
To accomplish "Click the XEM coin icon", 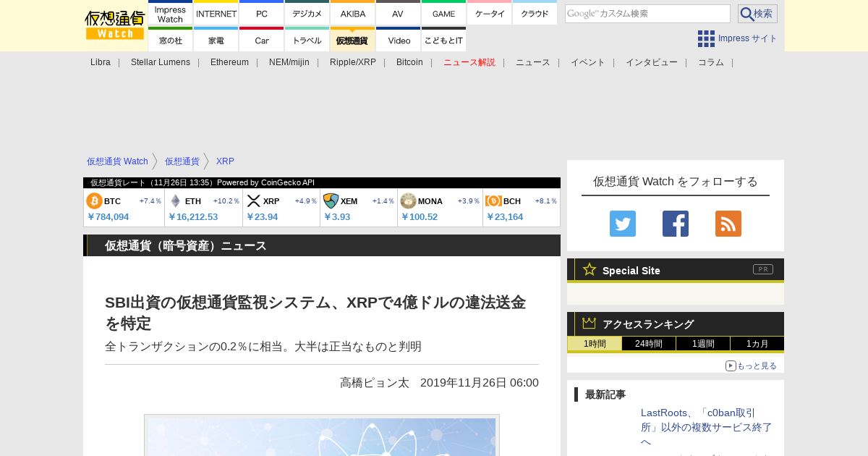I will [331, 200].
